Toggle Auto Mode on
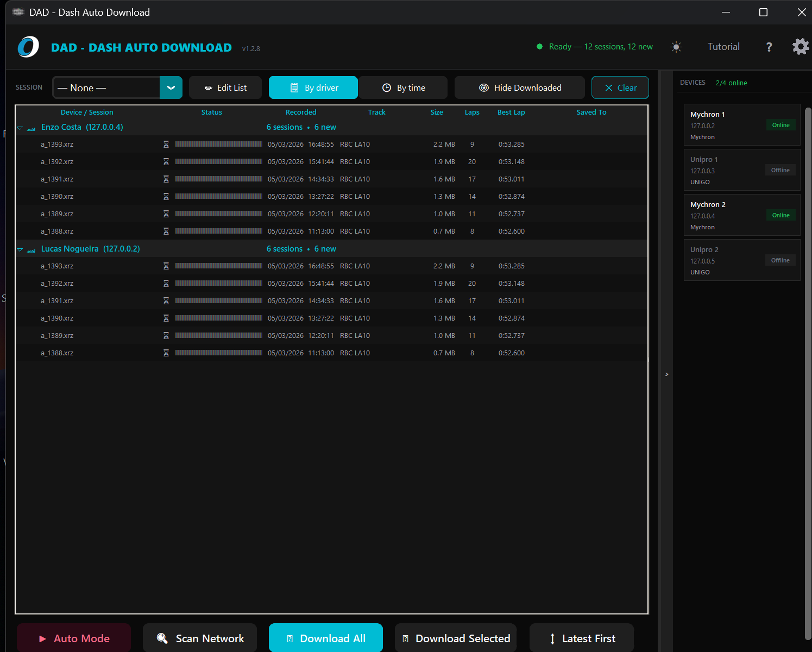 (x=74, y=638)
